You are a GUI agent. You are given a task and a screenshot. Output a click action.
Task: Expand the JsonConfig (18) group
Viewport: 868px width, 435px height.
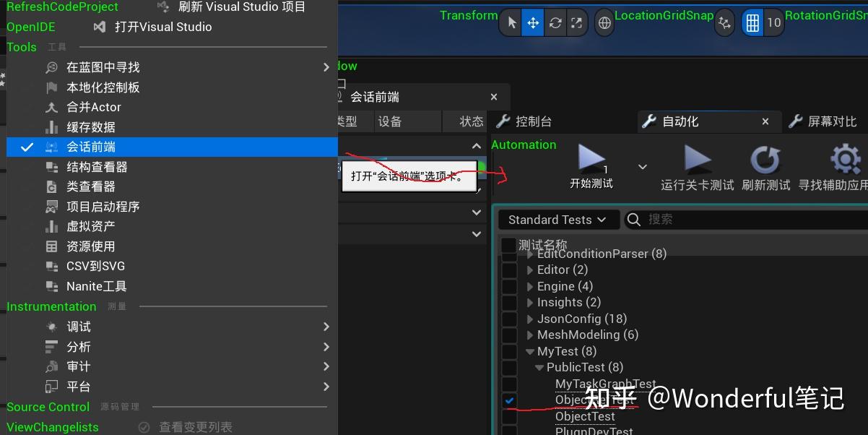click(x=531, y=319)
